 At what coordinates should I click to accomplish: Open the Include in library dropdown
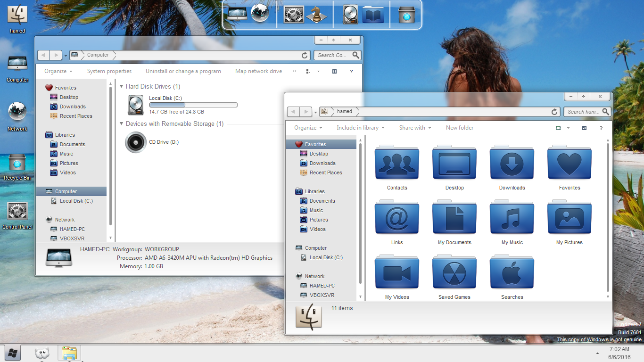click(360, 128)
